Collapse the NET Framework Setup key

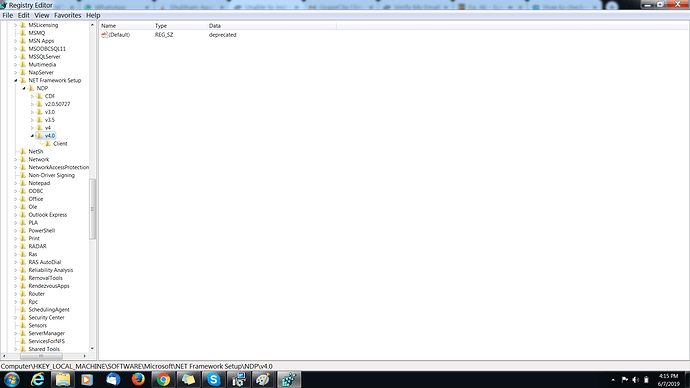(x=16, y=81)
